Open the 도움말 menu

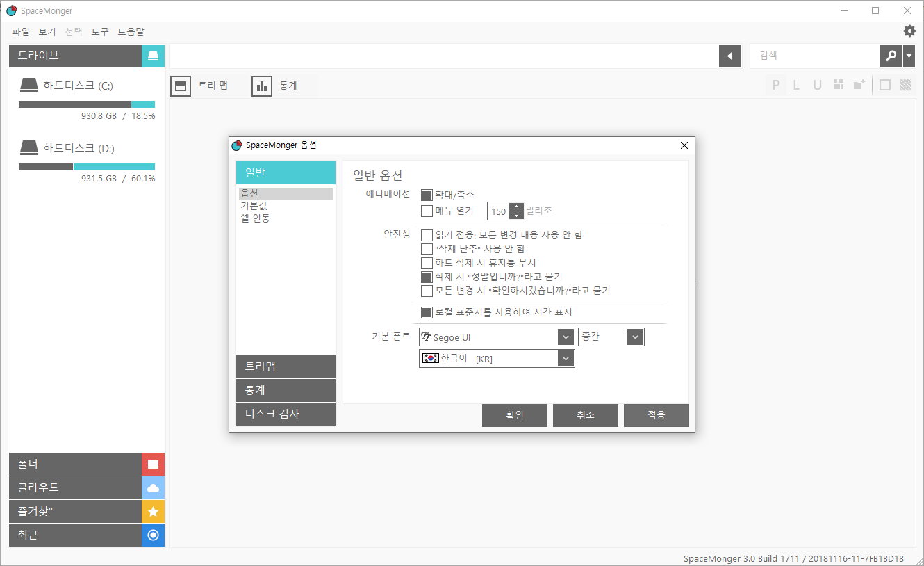point(131,31)
